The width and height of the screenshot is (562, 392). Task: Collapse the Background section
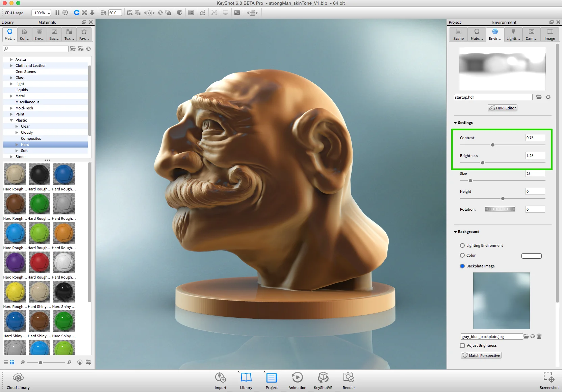455,232
